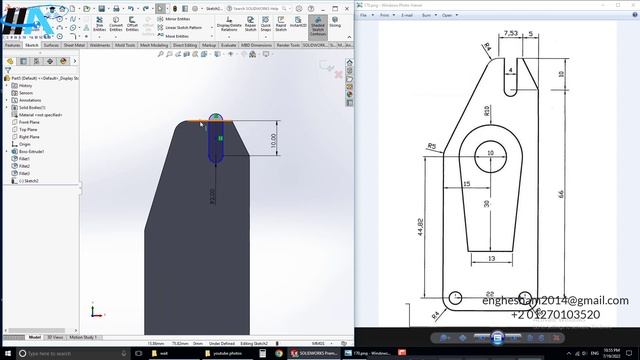Open the Convert Entities dropdown arrow
This screenshot has height=360, width=640.
116,37
